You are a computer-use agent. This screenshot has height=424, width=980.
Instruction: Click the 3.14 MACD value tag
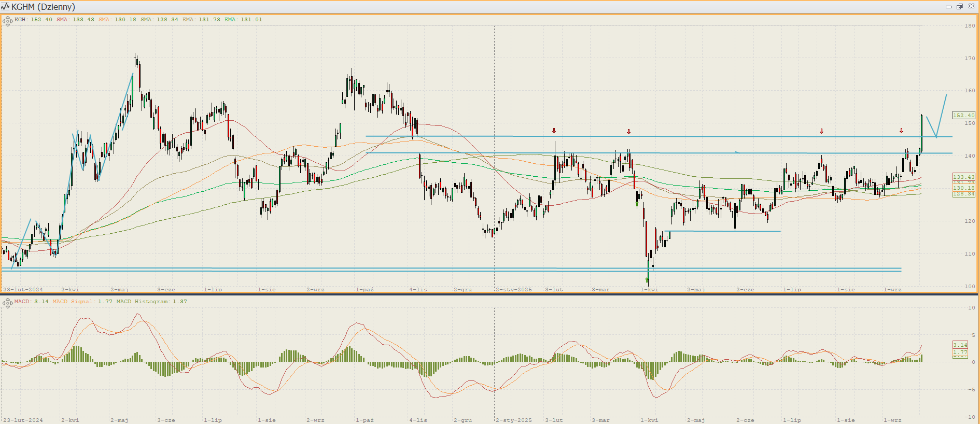click(x=960, y=345)
